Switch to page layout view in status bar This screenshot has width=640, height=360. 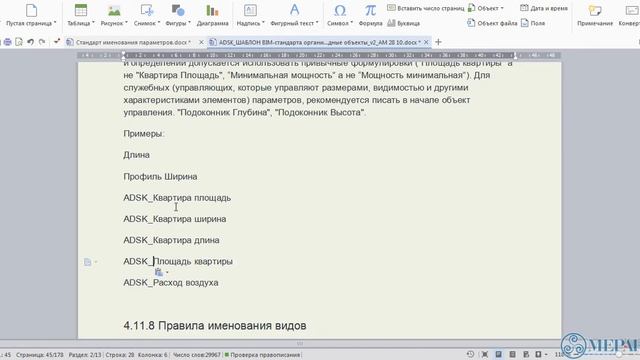point(498,354)
